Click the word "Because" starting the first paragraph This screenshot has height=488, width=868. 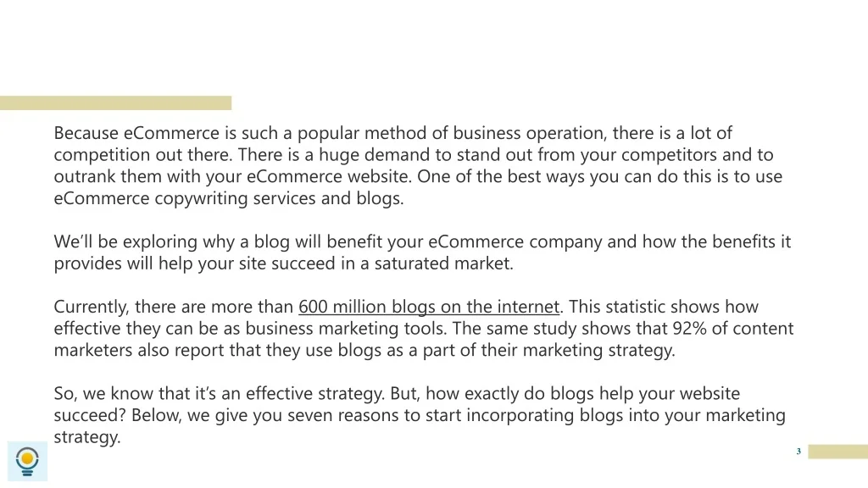click(x=86, y=133)
